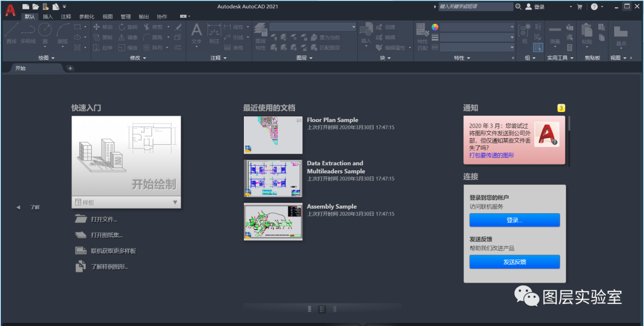644x326 pixels.
Task: Click the 修剪 trim tool
Action: (153, 27)
